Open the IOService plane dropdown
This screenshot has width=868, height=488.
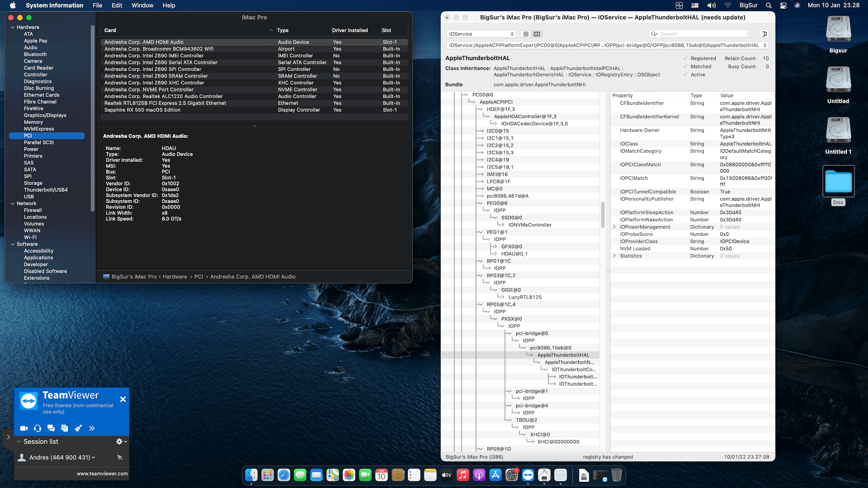coord(481,33)
